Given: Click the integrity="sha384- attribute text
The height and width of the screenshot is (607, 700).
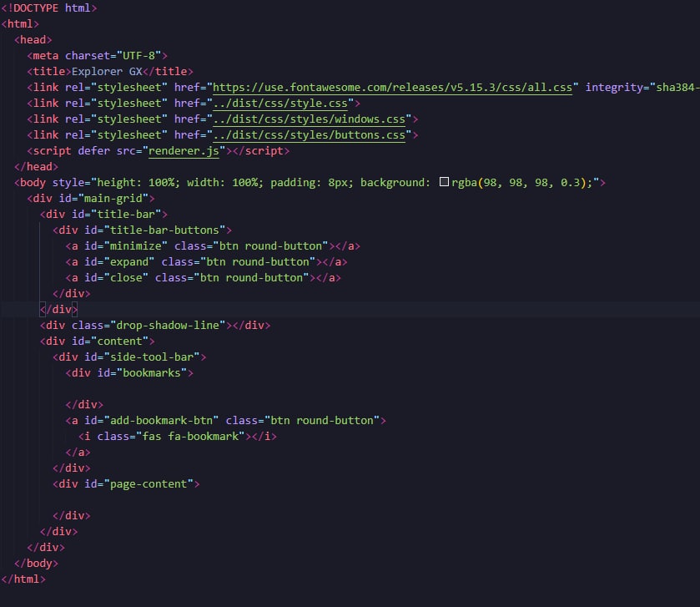Looking at the screenshot, I should point(642,87).
